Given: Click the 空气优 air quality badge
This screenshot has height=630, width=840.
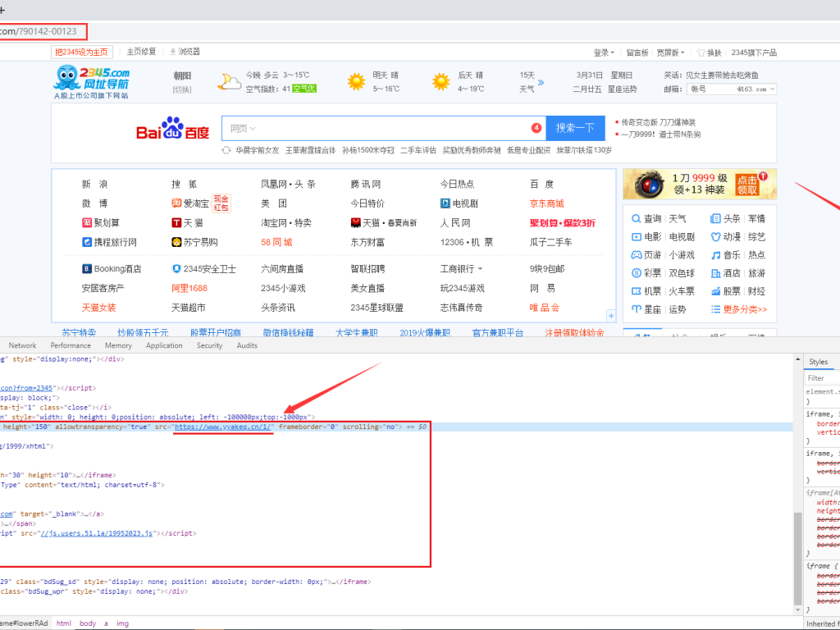Looking at the screenshot, I should pyautogui.click(x=304, y=89).
